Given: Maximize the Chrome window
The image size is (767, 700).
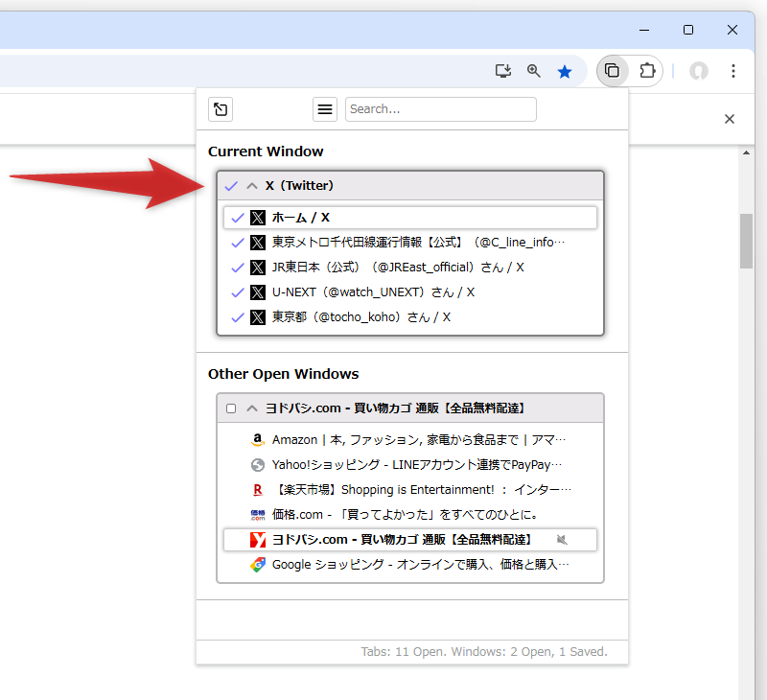Looking at the screenshot, I should [688, 30].
